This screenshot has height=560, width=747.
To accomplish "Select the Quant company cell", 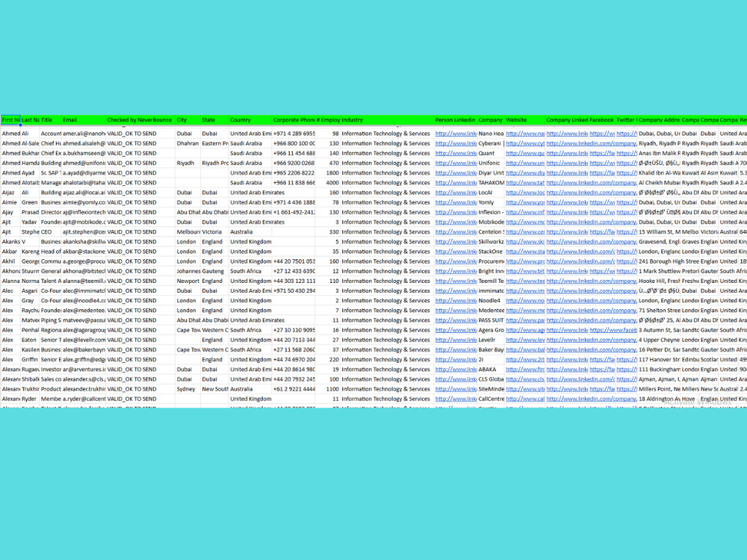I will click(492, 153).
